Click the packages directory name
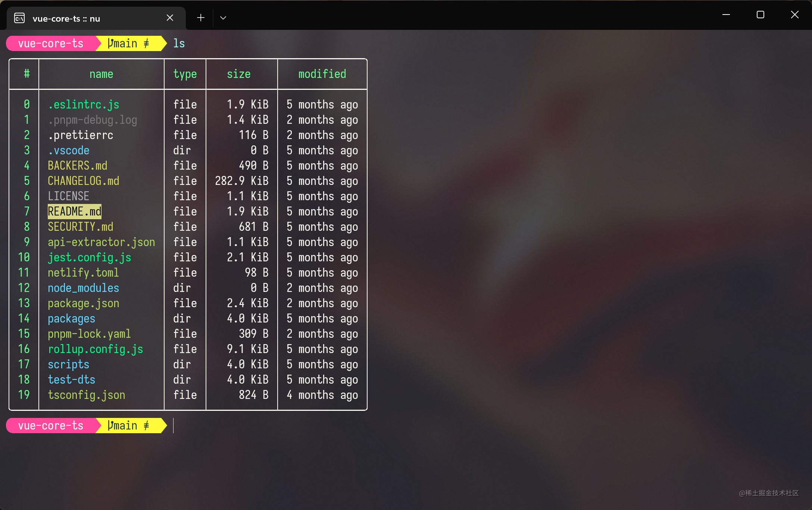 [x=72, y=319]
